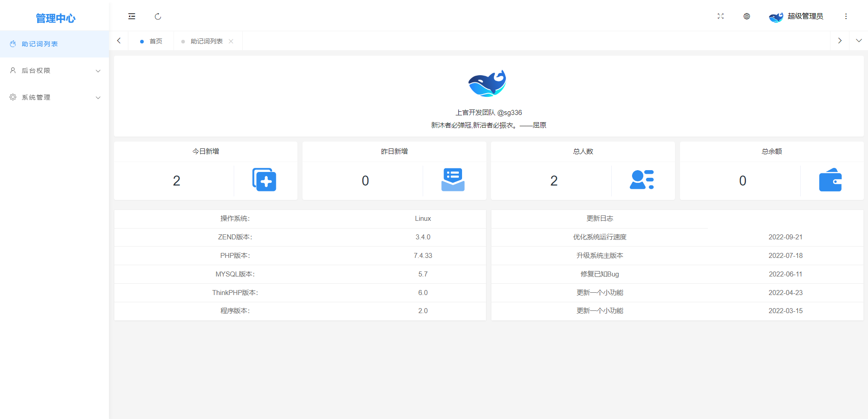This screenshot has height=419, width=868.
Task: Click the 系统管理 gear icon
Action: [x=12, y=97]
